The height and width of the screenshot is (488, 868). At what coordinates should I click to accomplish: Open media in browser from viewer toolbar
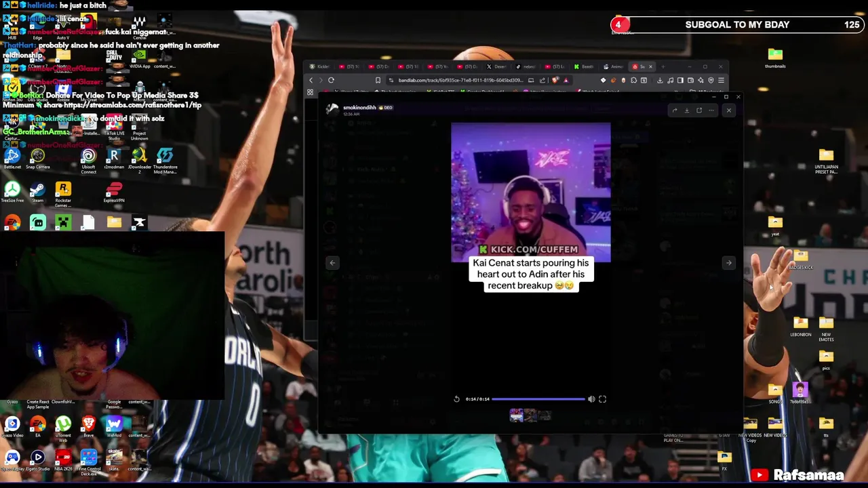tap(698, 110)
